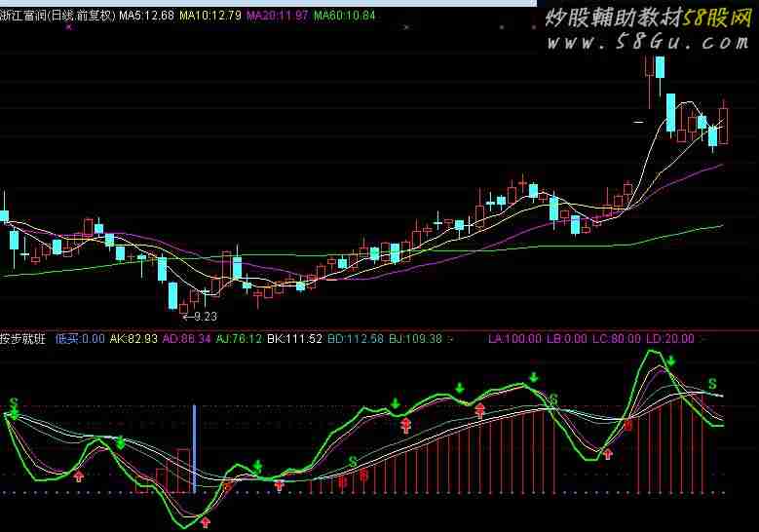
Task: Select the AK:82.93 indicator value
Action: [x=133, y=339]
